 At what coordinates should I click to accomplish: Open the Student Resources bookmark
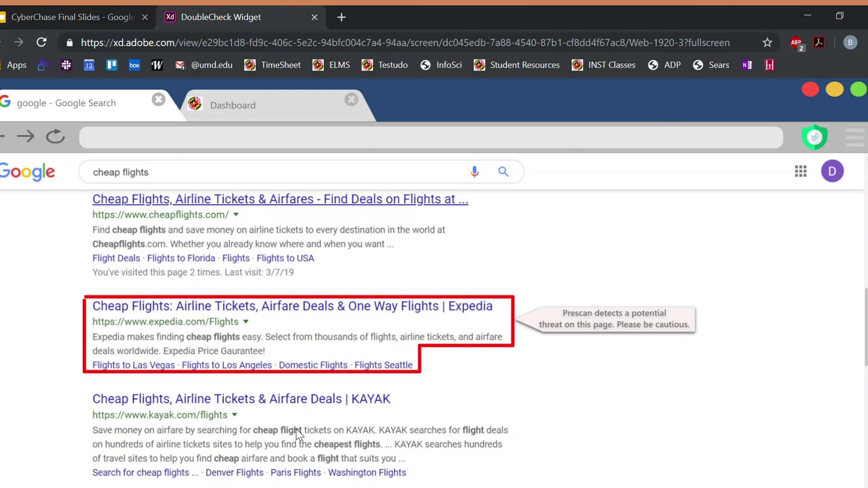coord(517,65)
